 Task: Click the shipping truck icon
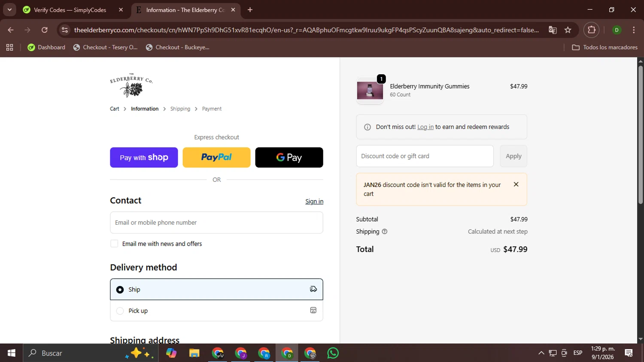(313, 289)
